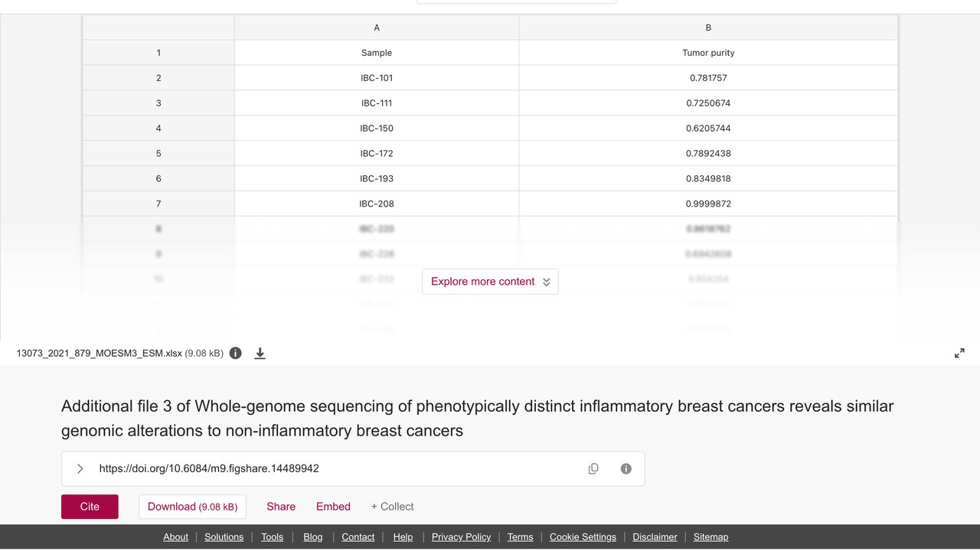Select tumor purity value 0.7892438
Screen dimensions: 980x551
coord(708,154)
